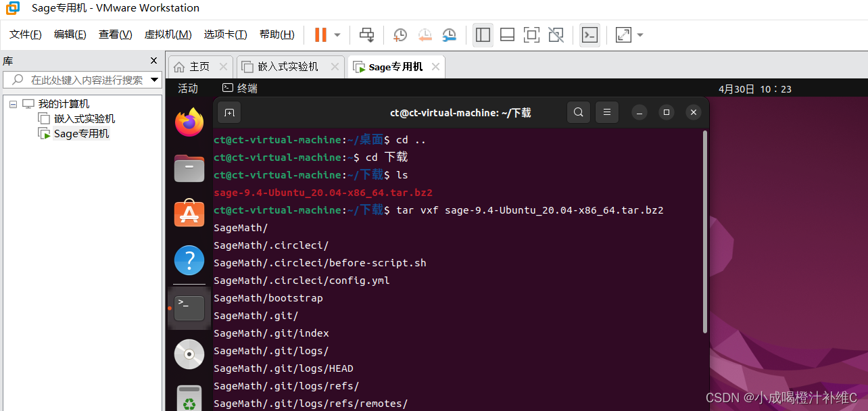868x411 pixels.
Task: Click the tar vxf command line
Action: click(x=439, y=210)
